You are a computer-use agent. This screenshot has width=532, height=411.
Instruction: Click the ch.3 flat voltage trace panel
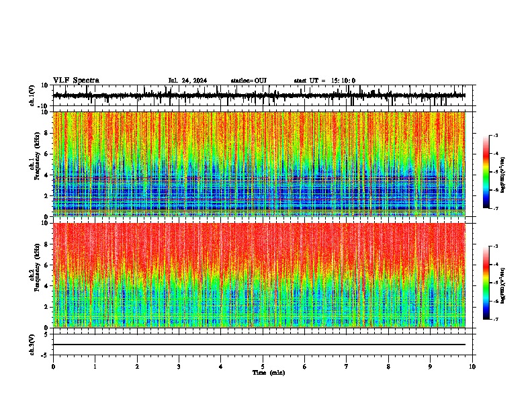point(264,345)
